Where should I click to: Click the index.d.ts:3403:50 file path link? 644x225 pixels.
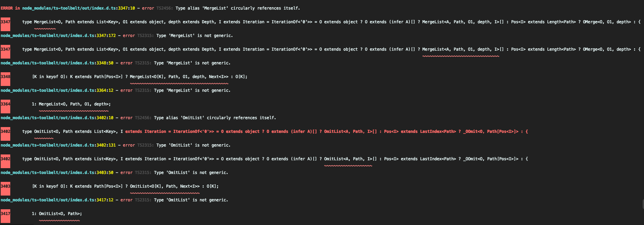57,173
